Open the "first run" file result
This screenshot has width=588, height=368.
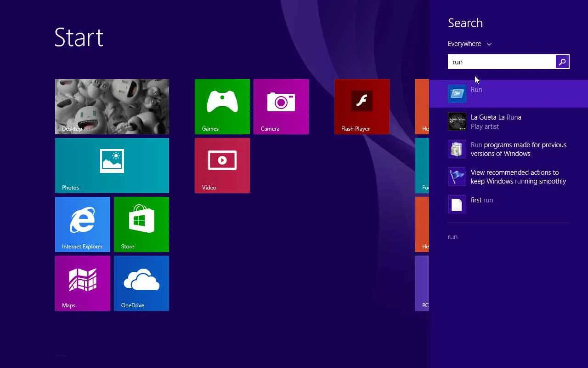click(x=509, y=204)
